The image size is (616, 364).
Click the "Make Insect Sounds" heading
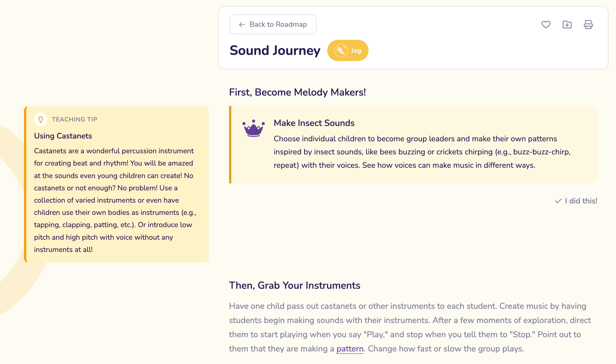(x=314, y=123)
